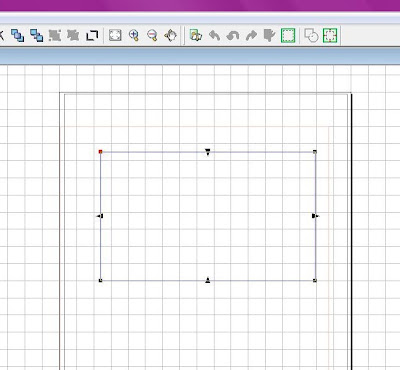Click the black corner brackets icon
This screenshot has width=400, height=370.
[x=92, y=35]
